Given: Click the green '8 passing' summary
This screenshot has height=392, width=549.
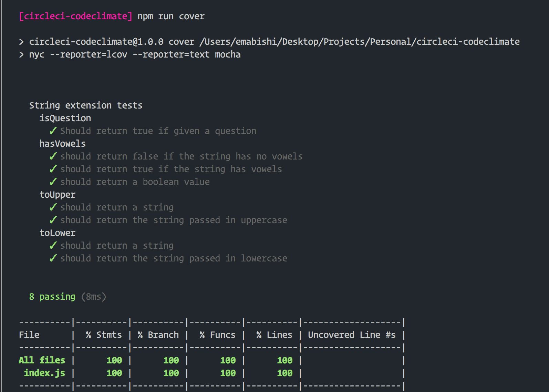Looking at the screenshot, I should (x=52, y=297).
